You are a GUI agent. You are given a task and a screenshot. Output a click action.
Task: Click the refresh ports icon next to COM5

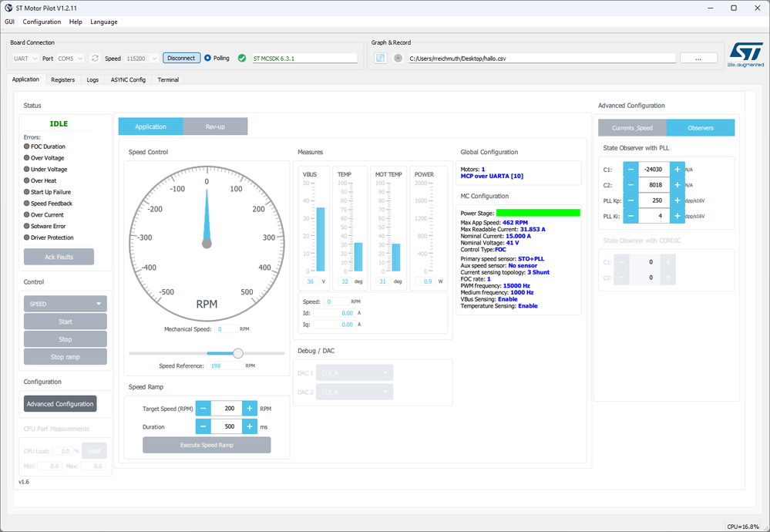click(95, 58)
